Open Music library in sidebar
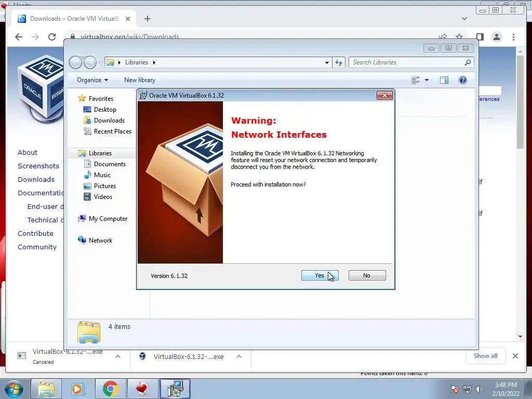The image size is (532, 399). pyautogui.click(x=102, y=175)
